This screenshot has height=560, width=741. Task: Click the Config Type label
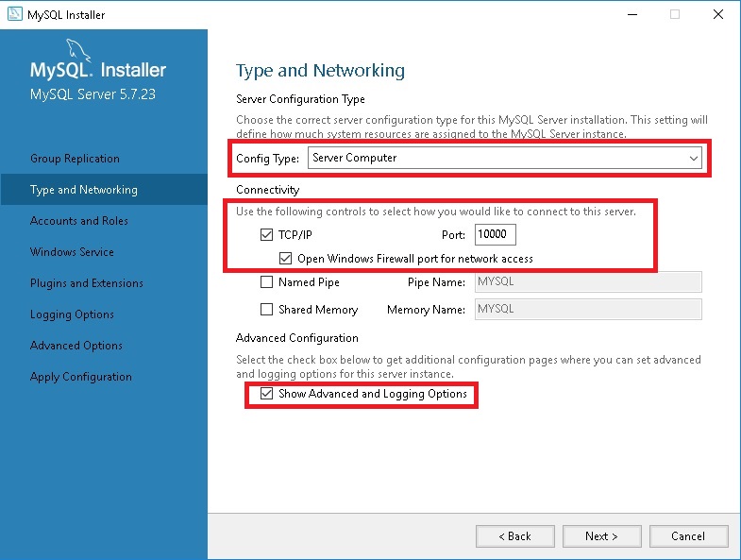point(267,159)
